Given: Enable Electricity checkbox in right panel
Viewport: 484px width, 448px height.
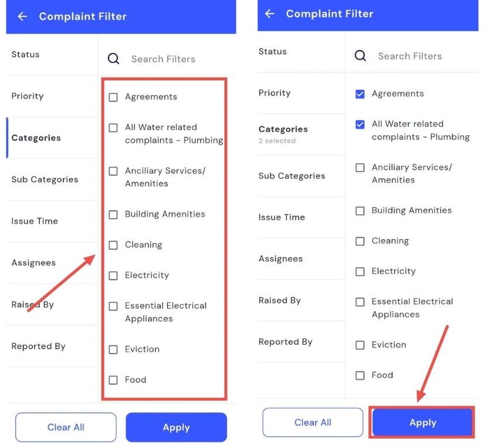Looking at the screenshot, I should point(360,271).
